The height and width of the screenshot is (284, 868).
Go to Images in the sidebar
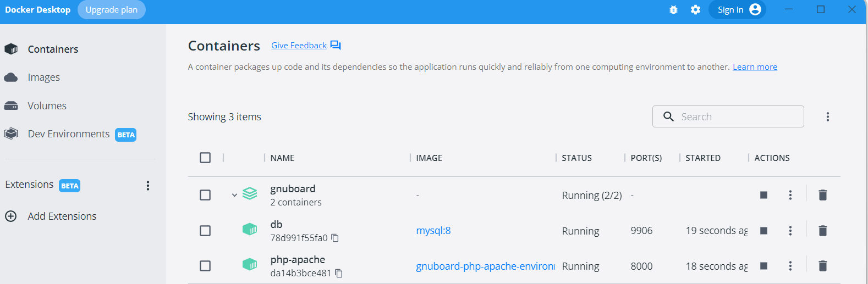(43, 77)
